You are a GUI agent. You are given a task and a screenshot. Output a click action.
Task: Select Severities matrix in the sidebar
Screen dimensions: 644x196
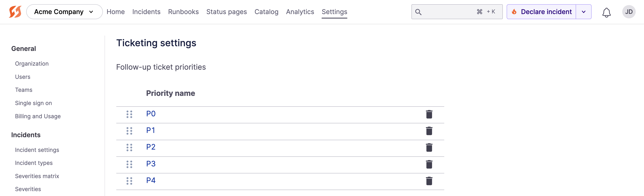pyautogui.click(x=37, y=176)
